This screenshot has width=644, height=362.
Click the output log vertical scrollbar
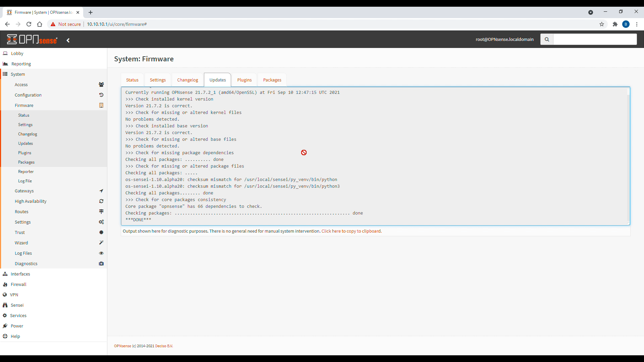coord(628,156)
